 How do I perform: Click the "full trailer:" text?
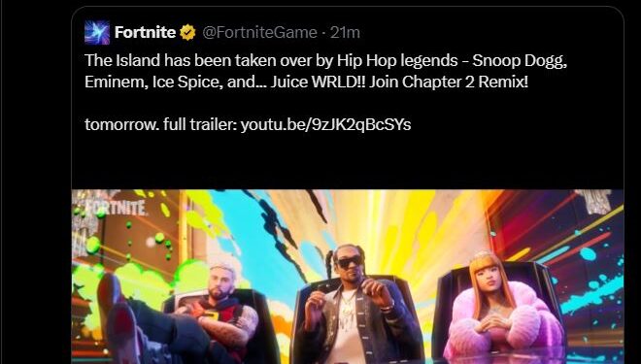[200, 124]
